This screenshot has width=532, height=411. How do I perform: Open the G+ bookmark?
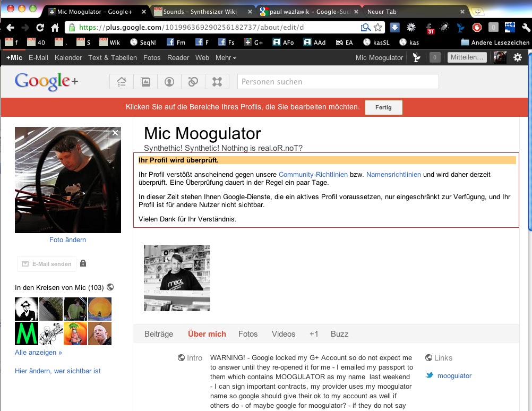click(x=254, y=42)
